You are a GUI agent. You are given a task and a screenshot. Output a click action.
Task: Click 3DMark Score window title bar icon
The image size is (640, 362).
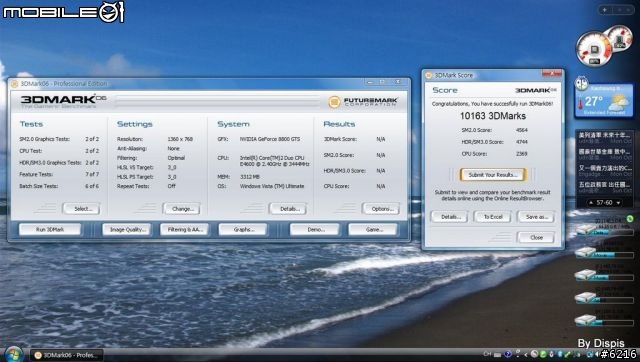click(429, 75)
